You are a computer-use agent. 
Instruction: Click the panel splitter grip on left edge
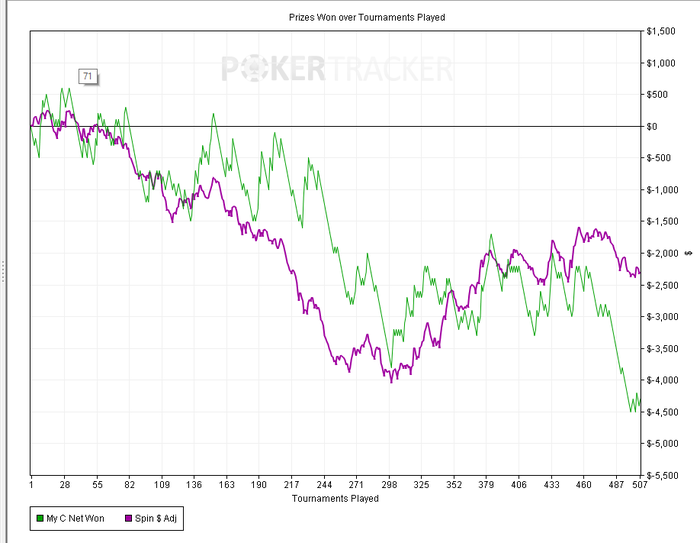[x=2, y=272]
